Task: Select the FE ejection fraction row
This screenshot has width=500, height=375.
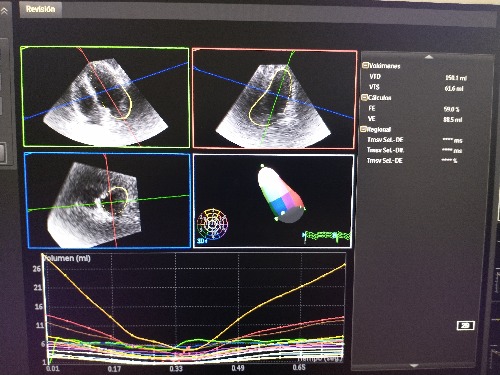Action: [415, 109]
